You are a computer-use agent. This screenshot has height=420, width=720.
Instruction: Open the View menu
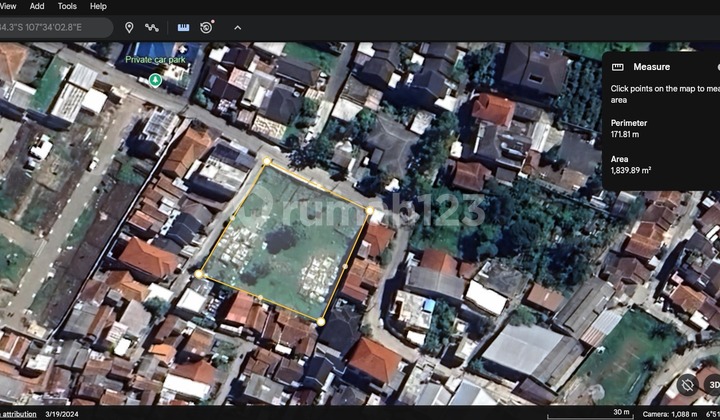8,6
